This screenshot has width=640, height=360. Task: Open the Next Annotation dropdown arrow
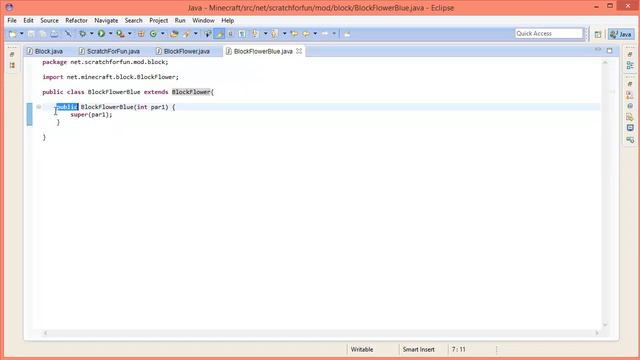point(265,34)
